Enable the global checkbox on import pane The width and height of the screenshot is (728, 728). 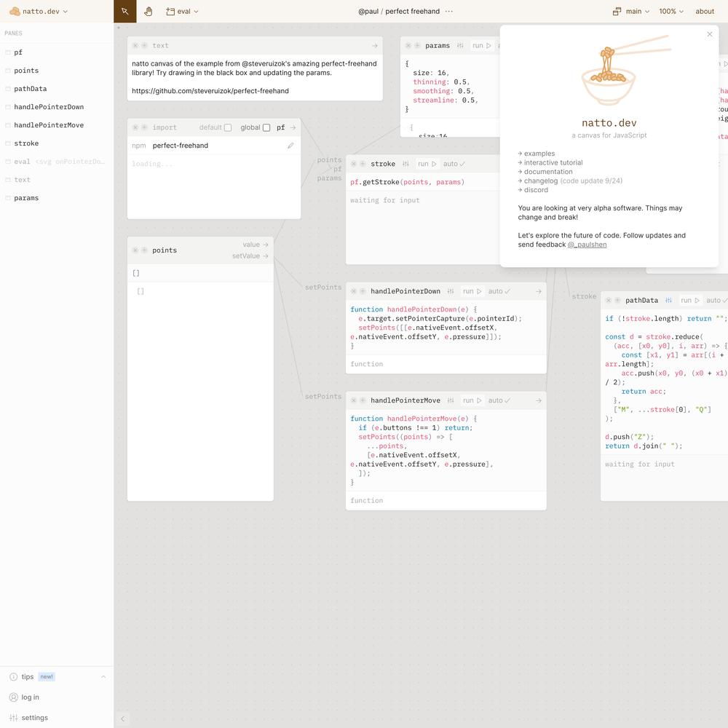tap(266, 127)
